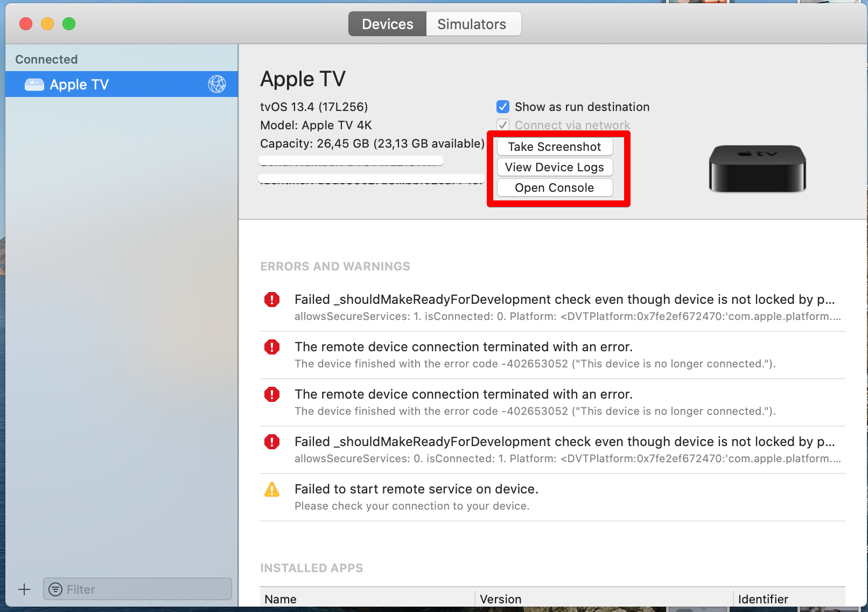Click the Apple TV title heading
Screen dimensions: 868x612
coord(303,79)
